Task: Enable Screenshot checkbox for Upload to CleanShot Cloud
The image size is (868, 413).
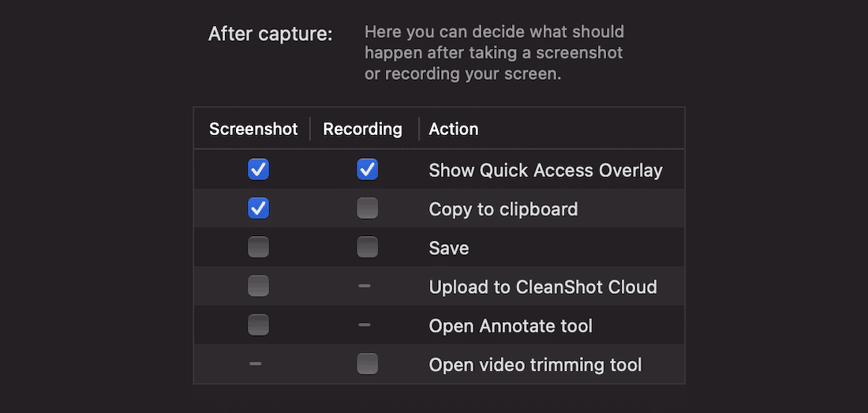Action: click(258, 286)
